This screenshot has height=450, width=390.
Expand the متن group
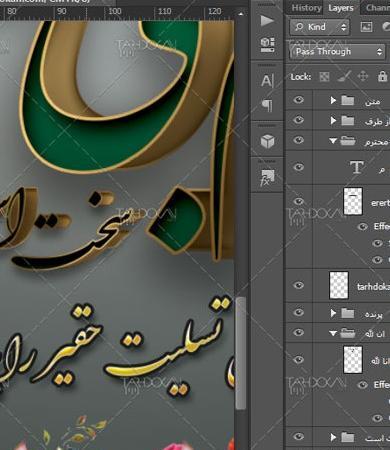click(333, 100)
